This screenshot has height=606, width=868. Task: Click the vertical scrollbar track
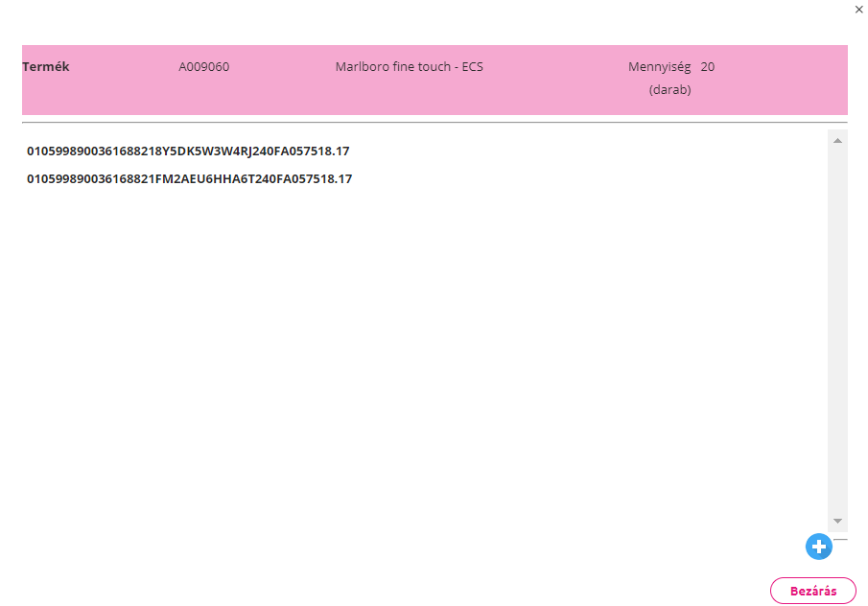pyautogui.click(x=837, y=331)
